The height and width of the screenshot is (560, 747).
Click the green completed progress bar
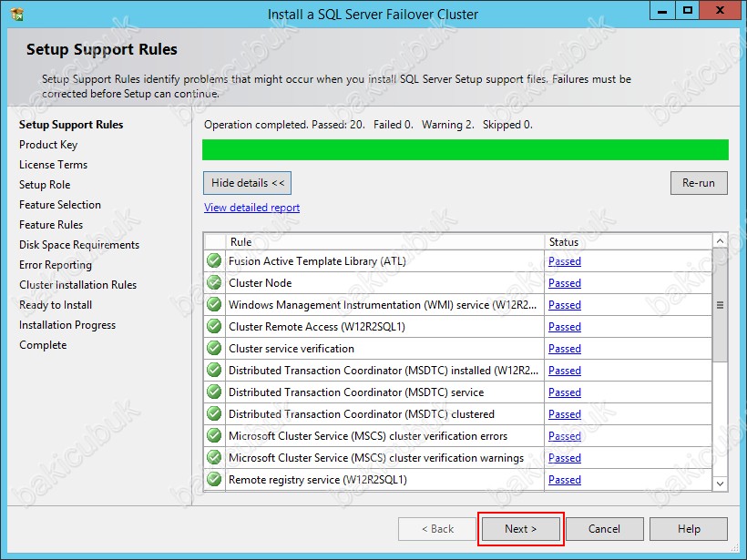pos(465,149)
